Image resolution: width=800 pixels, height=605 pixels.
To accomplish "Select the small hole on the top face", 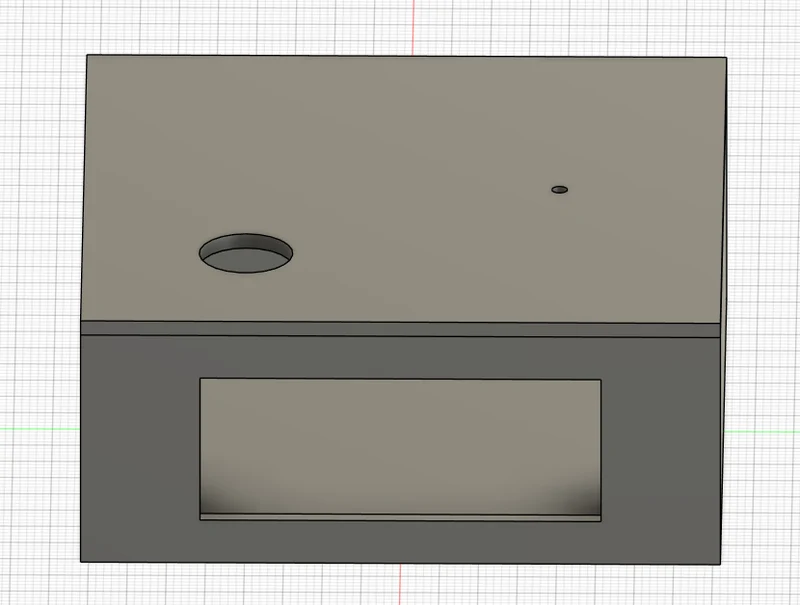I will click(x=560, y=190).
